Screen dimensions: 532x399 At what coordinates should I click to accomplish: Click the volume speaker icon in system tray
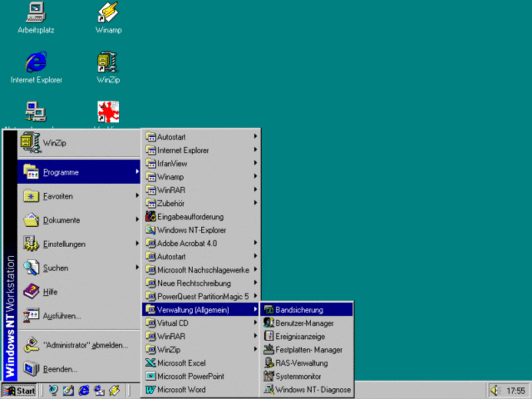(x=495, y=390)
